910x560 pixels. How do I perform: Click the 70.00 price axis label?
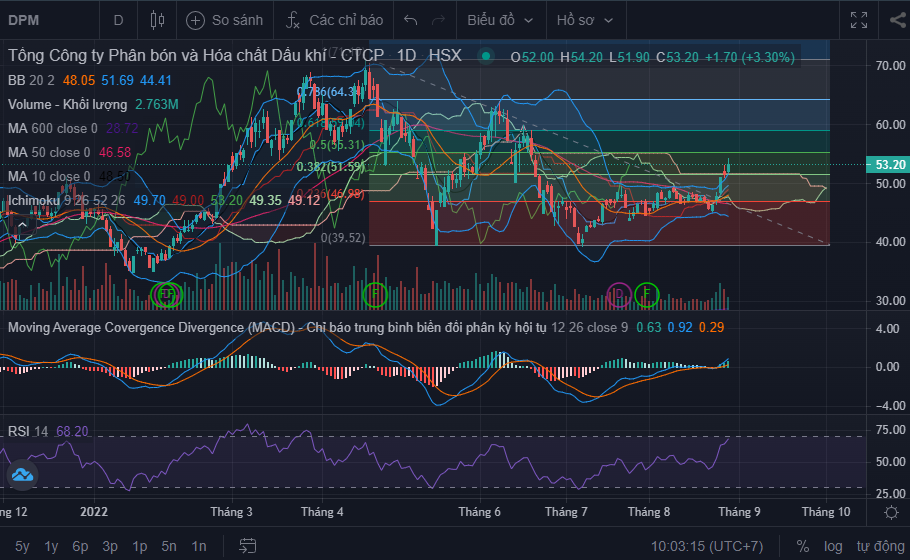[x=890, y=66]
